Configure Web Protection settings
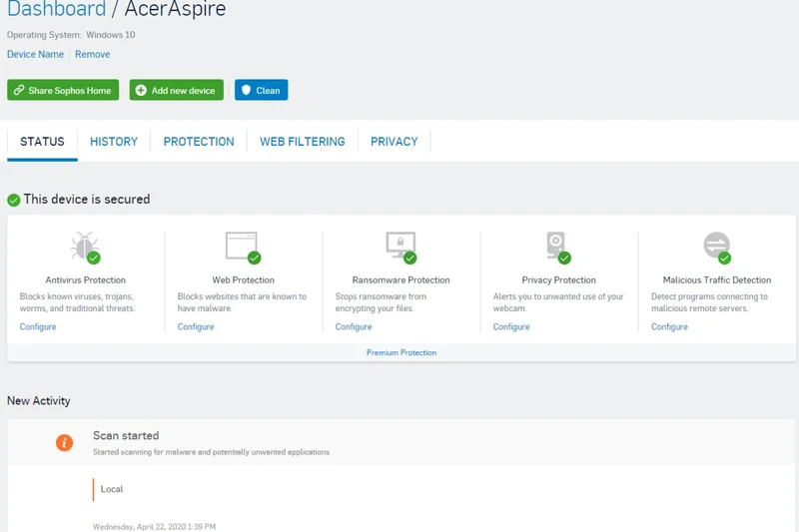This screenshot has height=532, width=799. [x=196, y=326]
